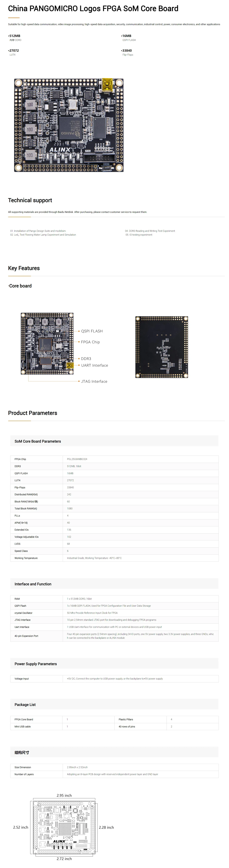
Task: Click the Interface and Function section header
Action: point(33,584)
